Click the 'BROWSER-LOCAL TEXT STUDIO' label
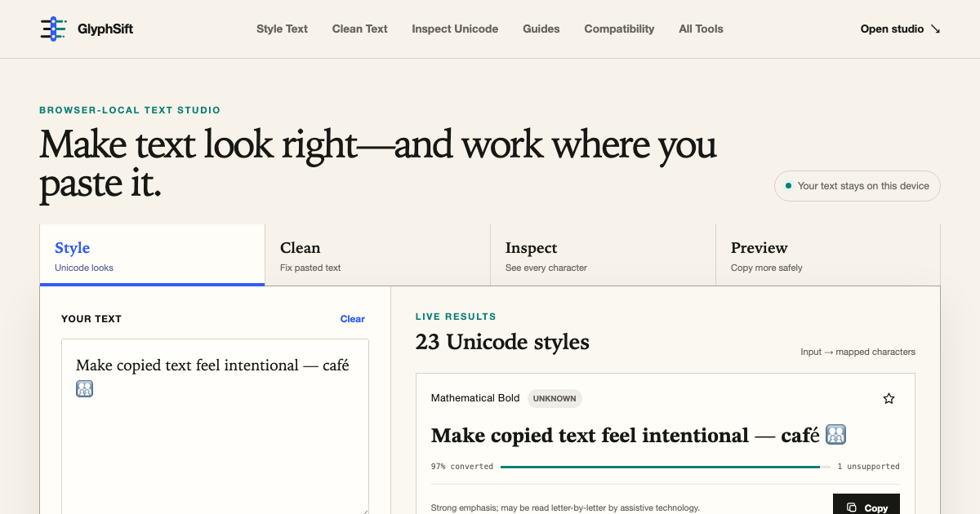980x514 pixels. 130,110
